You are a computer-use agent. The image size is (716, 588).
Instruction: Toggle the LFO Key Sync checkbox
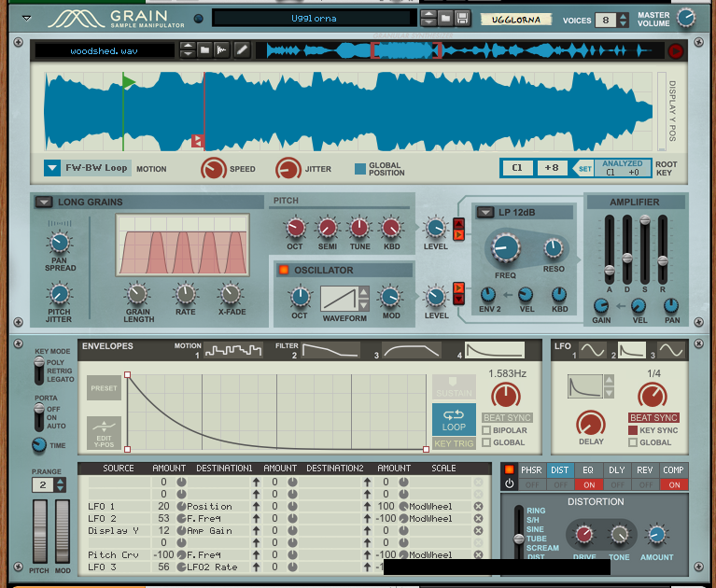[x=634, y=430]
